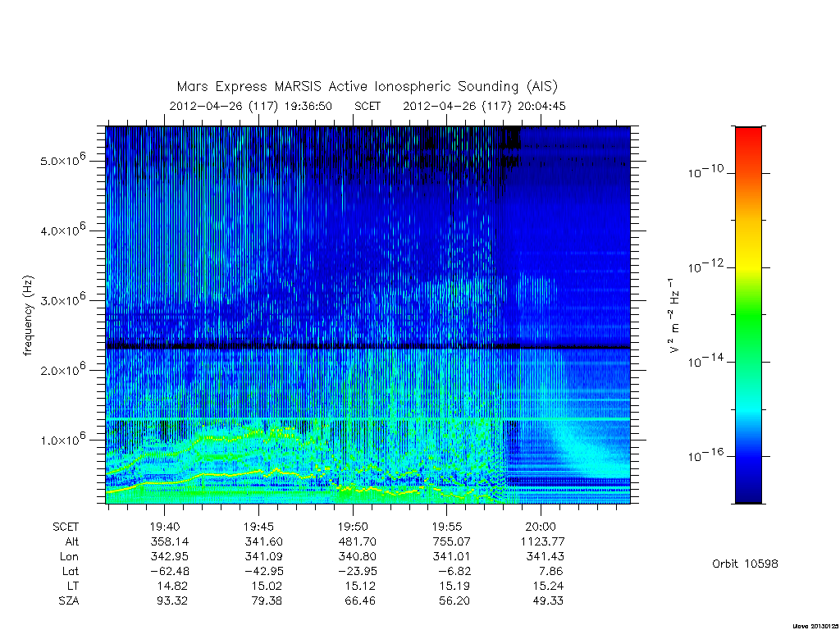840x630 pixels.
Task: Click the "Lat" row header
Action: tap(71, 571)
